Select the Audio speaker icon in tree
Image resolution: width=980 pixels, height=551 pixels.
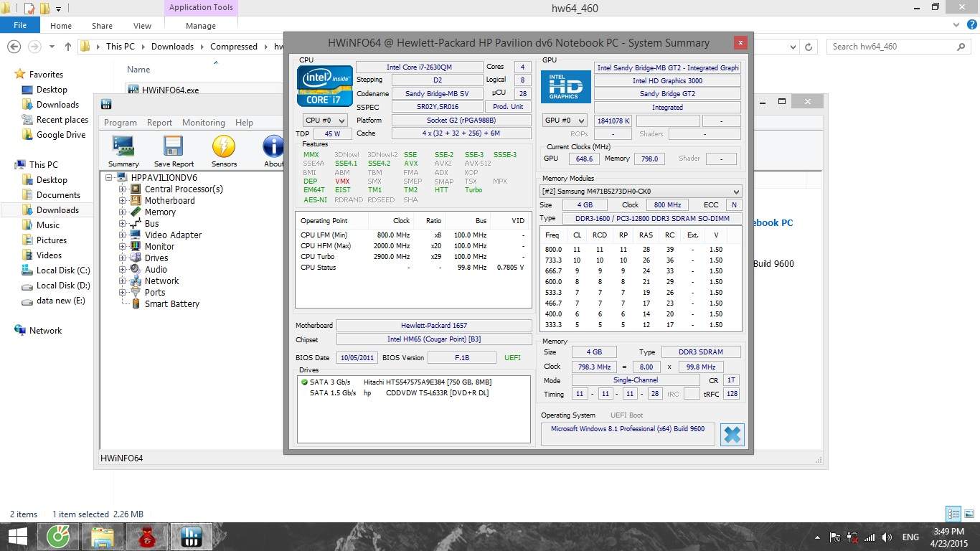click(x=134, y=270)
